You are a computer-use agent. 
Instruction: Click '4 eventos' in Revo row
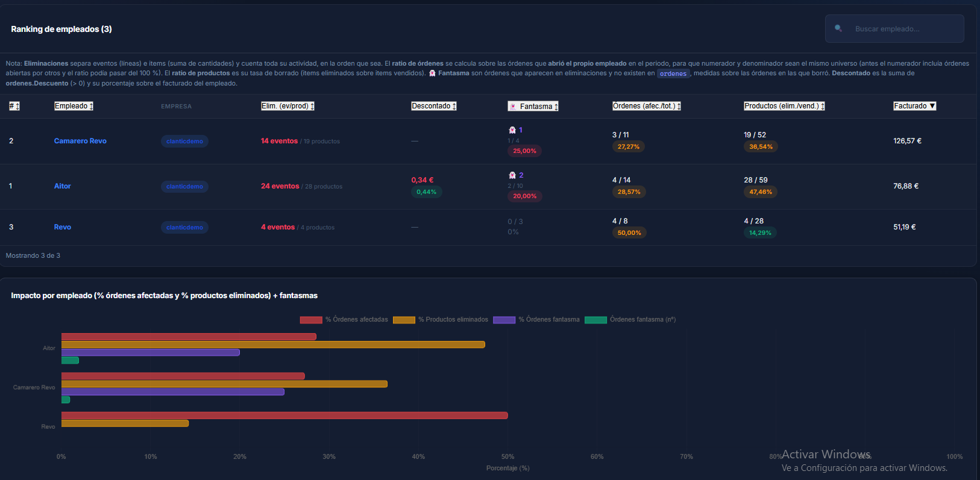pyautogui.click(x=277, y=227)
